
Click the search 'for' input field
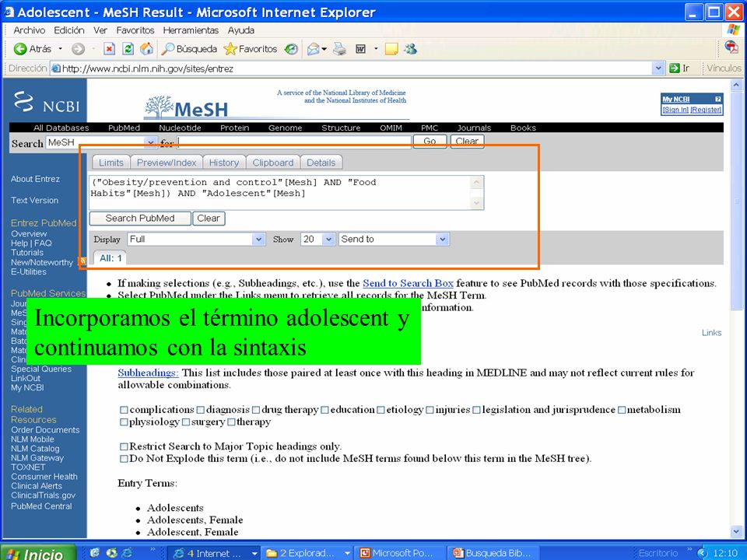click(294, 142)
